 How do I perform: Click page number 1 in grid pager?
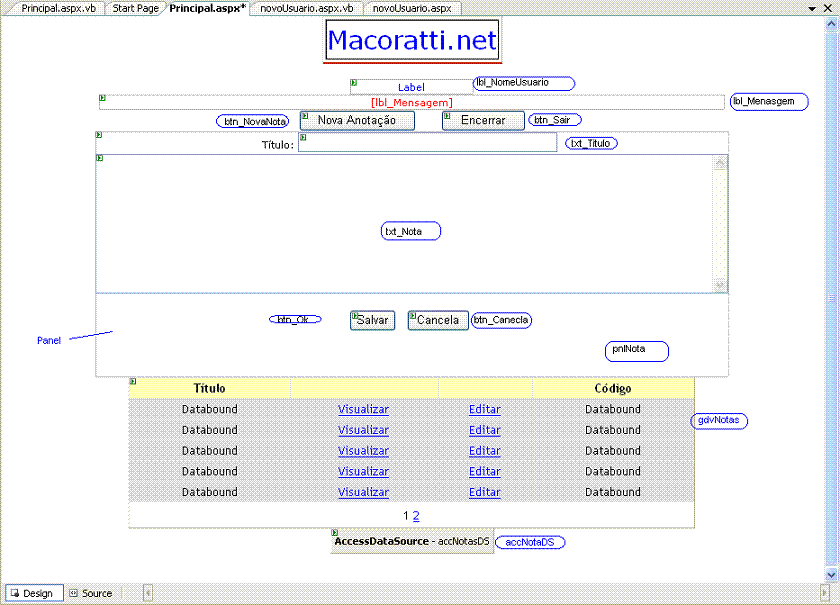click(x=406, y=516)
